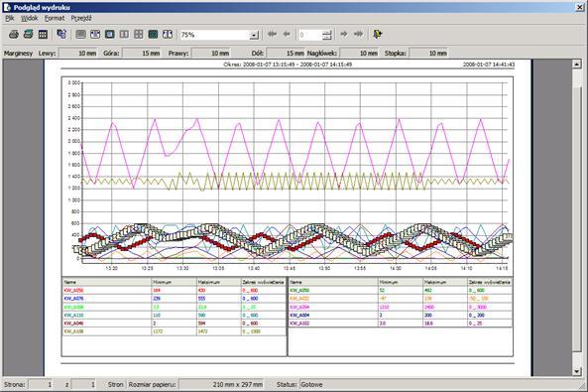Open the Format menu

pyautogui.click(x=55, y=18)
